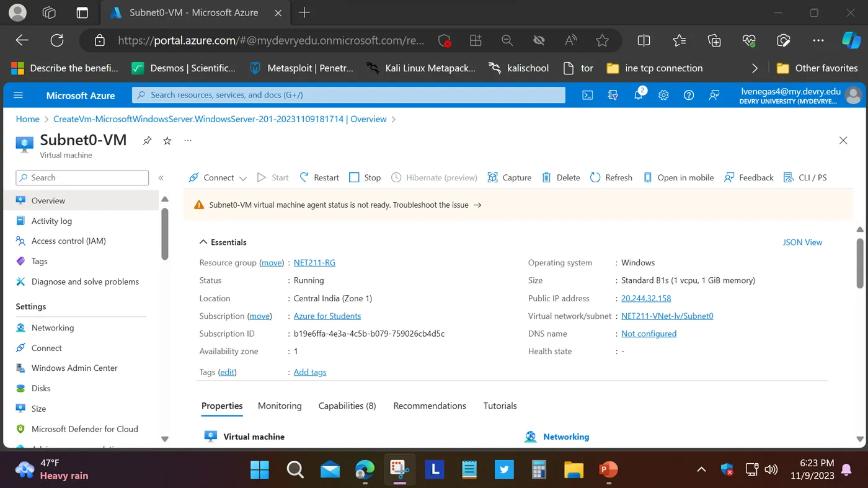
Task: Click Hibernate (preview) command
Action: (x=435, y=177)
